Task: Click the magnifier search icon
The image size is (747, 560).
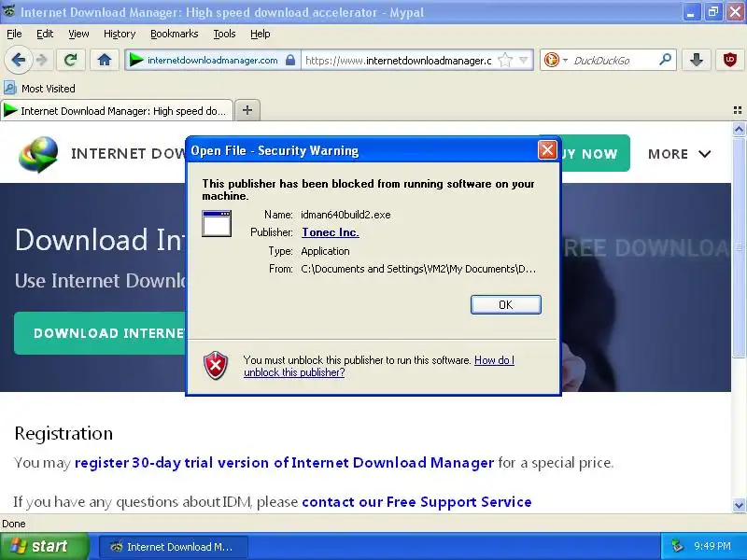Action: (665, 60)
